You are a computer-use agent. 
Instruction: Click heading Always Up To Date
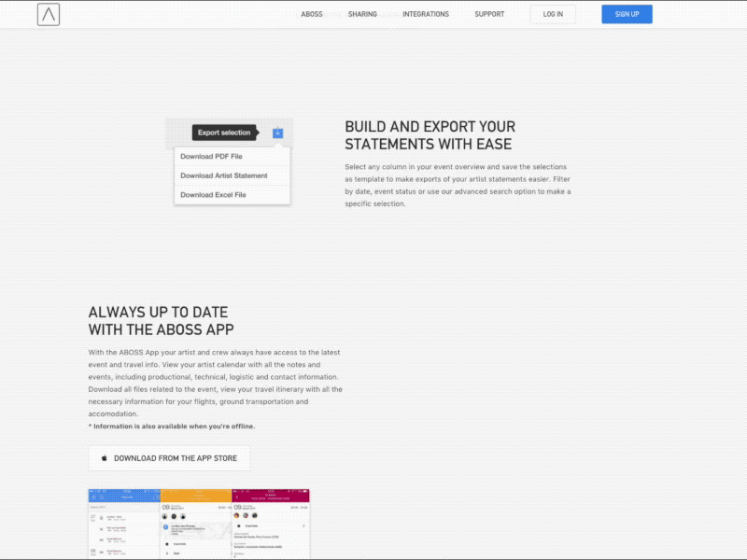coord(161,320)
